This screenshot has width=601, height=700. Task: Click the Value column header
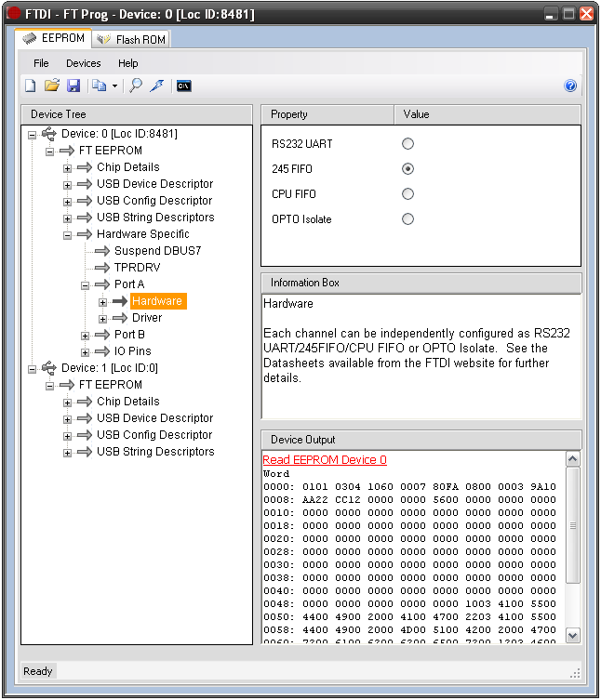[x=487, y=114]
